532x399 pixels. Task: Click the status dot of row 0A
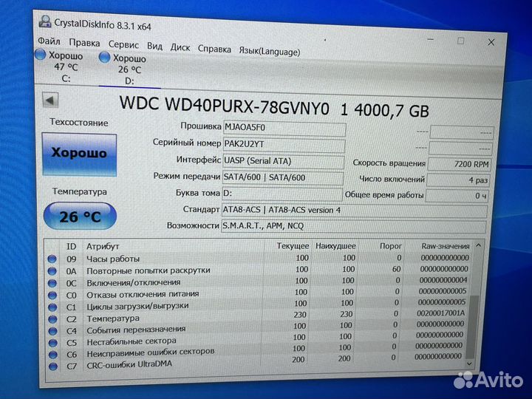tap(52, 271)
